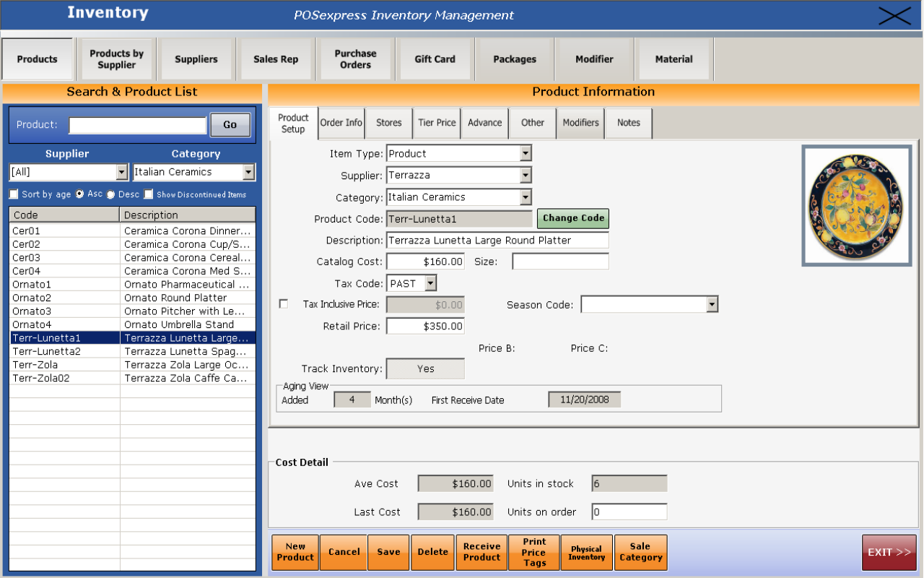Check the Tax Inclusive Price box
Screen dimensions: 924x578
[x=284, y=303]
